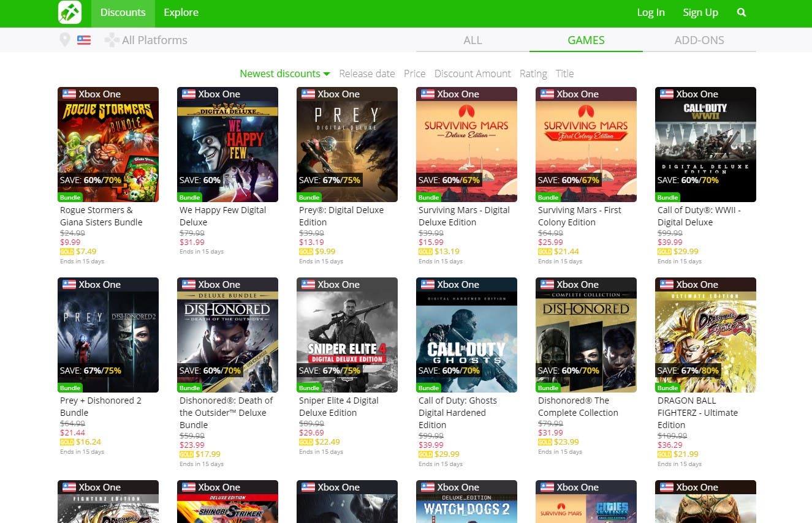Sort by Discount Amount

[472, 73]
